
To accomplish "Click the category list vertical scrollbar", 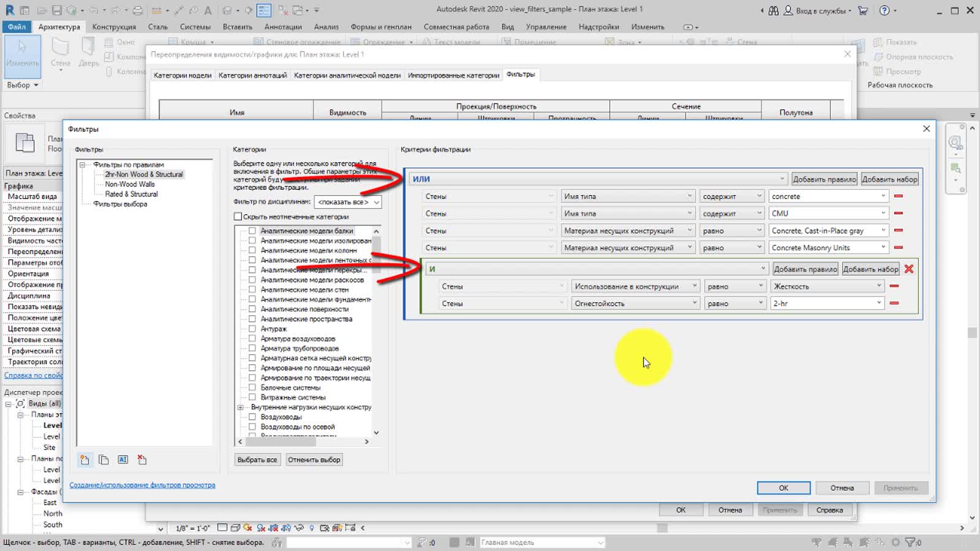I will pyautogui.click(x=376, y=331).
